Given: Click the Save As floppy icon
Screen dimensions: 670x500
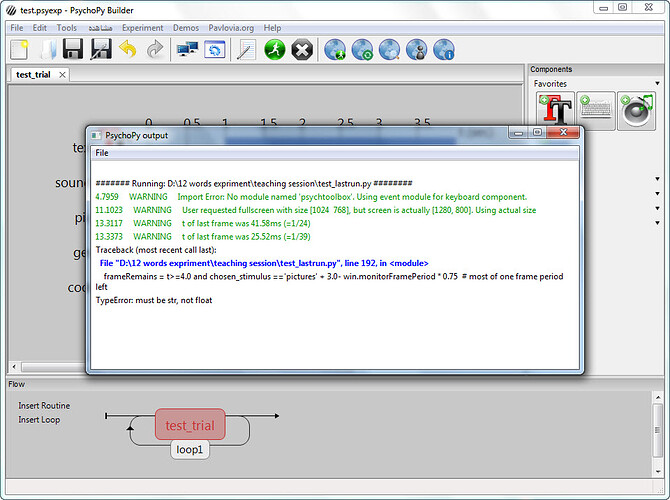Looking at the screenshot, I should [101, 50].
